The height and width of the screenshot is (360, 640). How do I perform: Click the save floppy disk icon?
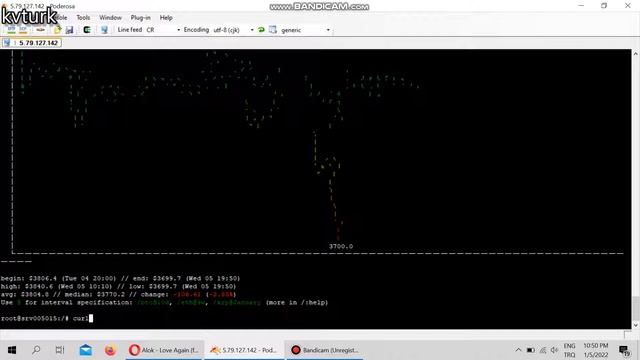[69, 30]
